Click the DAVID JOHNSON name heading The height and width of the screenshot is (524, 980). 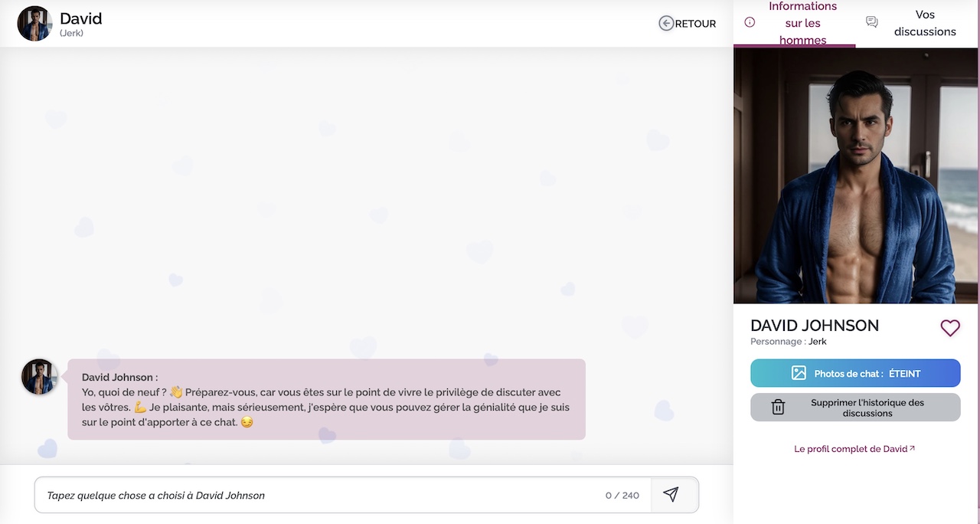click(815, 325)
